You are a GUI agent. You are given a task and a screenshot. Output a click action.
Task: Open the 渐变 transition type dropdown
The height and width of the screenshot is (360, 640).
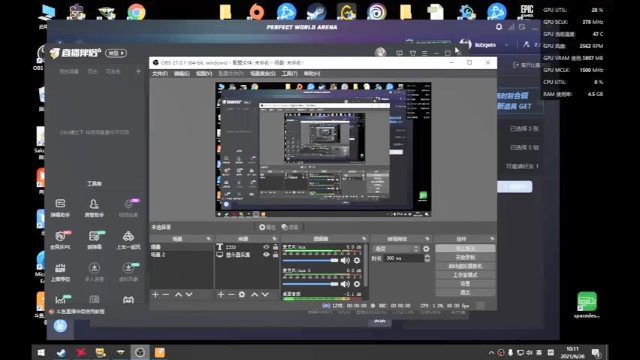[x=396, y=249]
